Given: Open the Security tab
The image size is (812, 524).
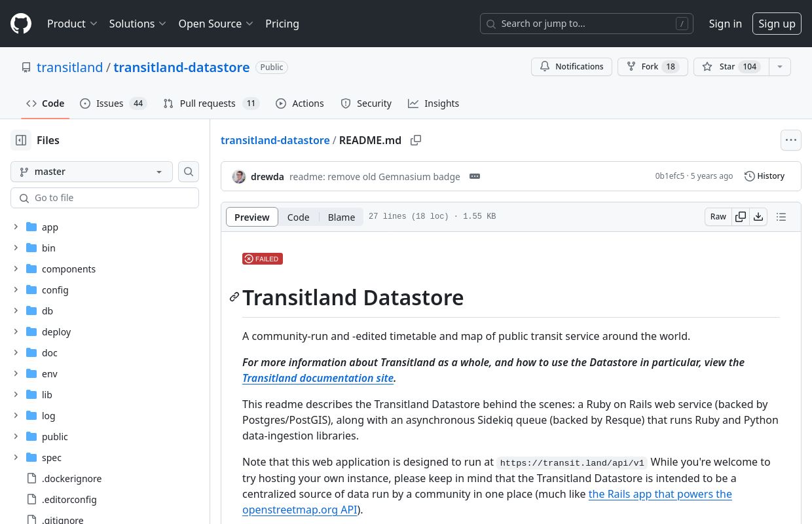Looking at the screenshot, I should [x=366, y=103].
